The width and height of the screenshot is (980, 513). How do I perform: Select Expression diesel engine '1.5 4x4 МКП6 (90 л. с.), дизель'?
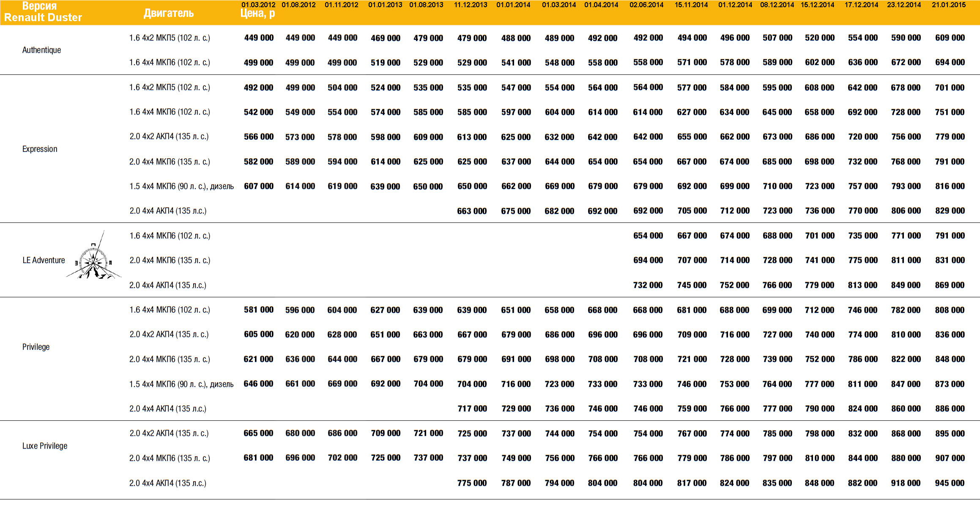pyautogui.click(x=182, y=186)
